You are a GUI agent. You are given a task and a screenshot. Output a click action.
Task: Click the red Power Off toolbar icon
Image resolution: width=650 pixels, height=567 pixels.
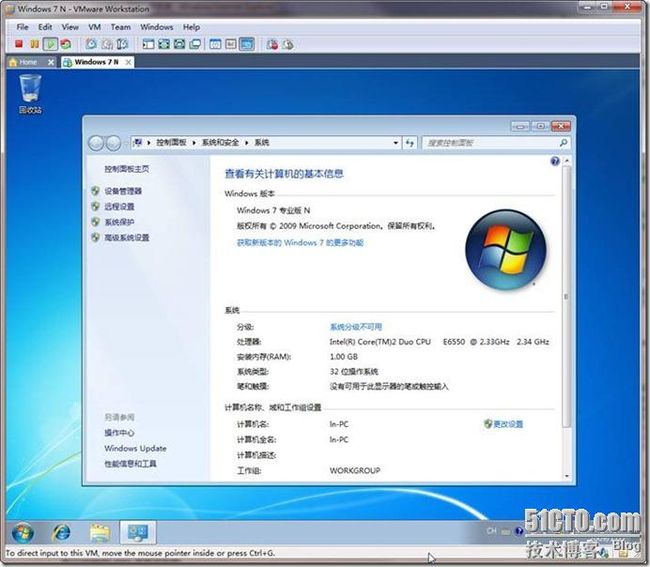pos(19,44)
